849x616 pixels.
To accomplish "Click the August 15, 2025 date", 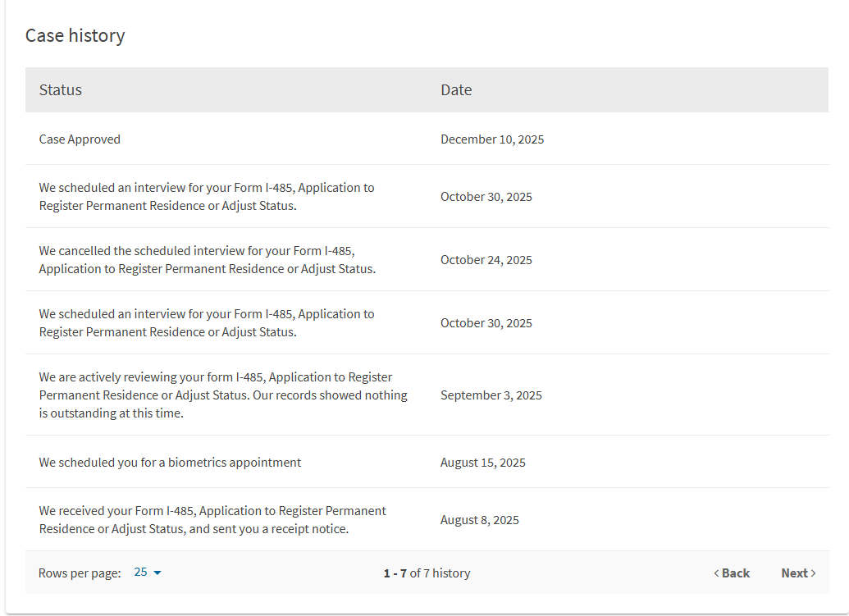I will pos(483,463).
